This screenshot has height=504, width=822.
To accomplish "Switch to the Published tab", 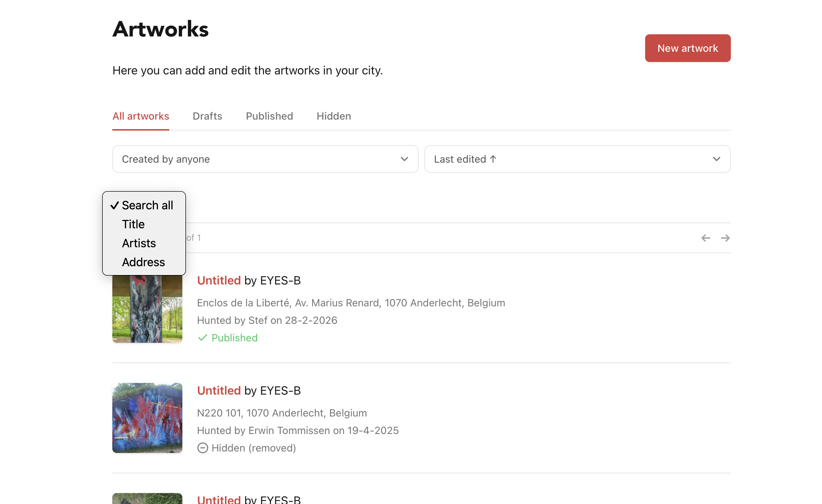I will tap(269, 116).
